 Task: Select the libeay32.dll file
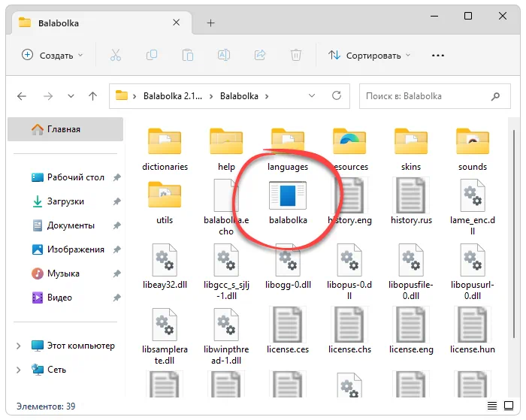pos(165,267)
